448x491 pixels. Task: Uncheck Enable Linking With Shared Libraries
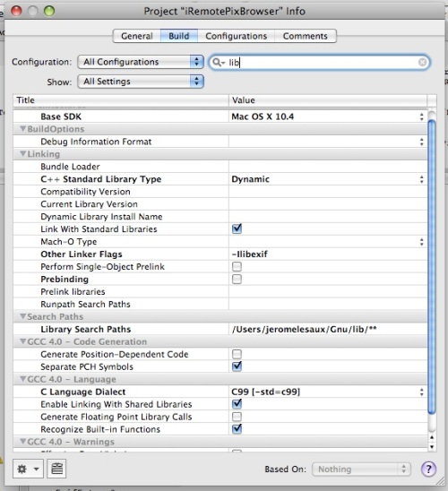237,404
